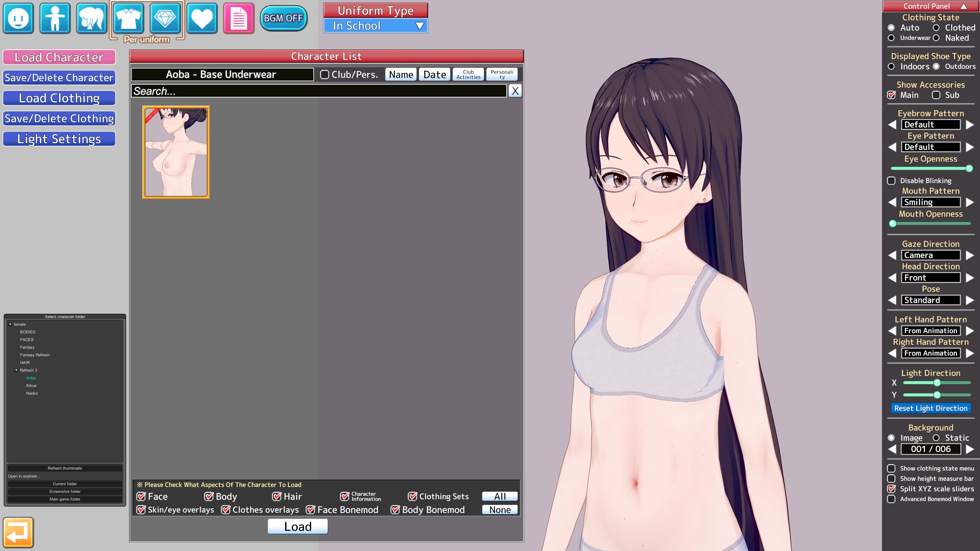Enable Show clothing state menu
980x551 pixels.
tap(891, 468)
